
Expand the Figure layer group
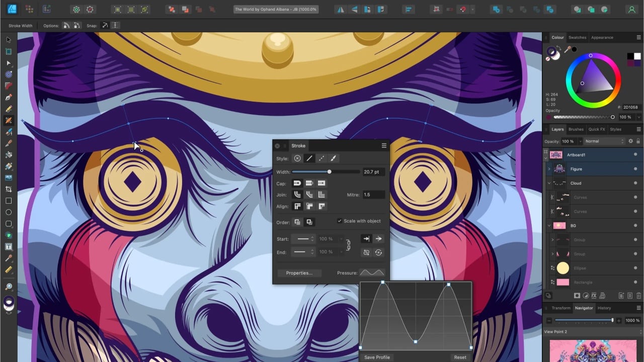coord(549,169)
